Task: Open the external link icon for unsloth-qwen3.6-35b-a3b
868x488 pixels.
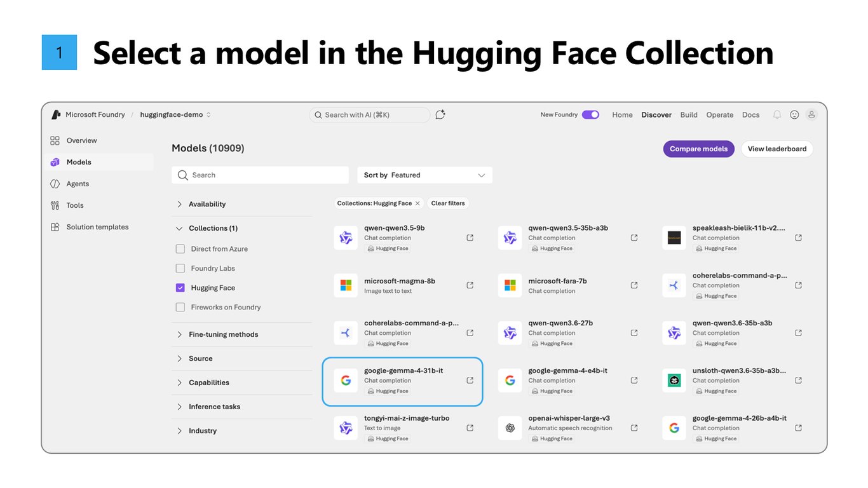Action: (798, 381)
